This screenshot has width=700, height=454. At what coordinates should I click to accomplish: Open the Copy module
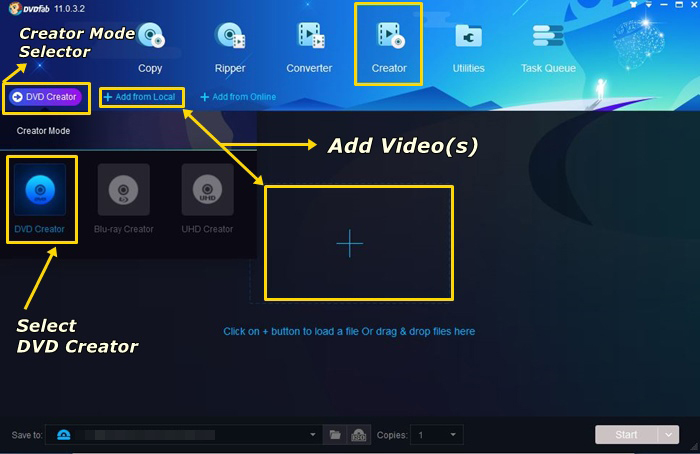[150, 48]
